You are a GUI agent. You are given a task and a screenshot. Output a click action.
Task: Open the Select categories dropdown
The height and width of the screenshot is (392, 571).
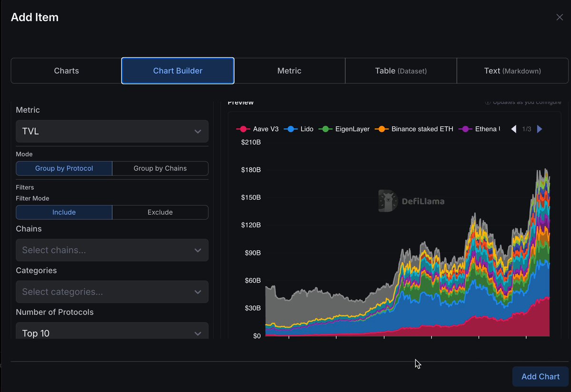pyautogui.click(x=112, y=292)
